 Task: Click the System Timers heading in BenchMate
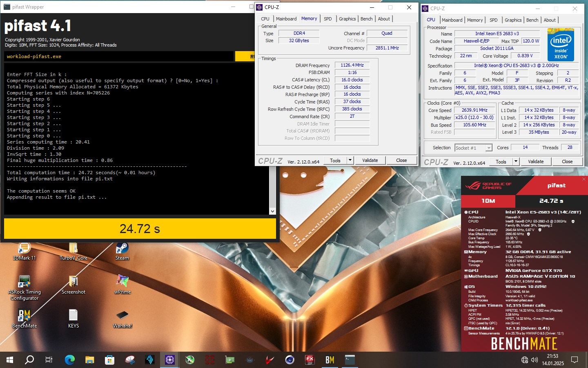pyautogui.click(x=486, y=305)
